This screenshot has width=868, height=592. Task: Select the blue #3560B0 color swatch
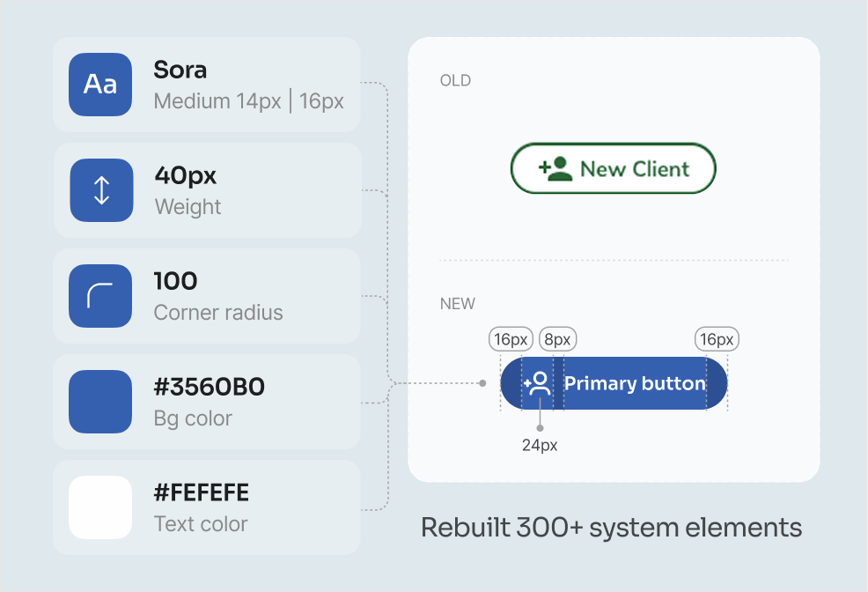pos(100,402)
